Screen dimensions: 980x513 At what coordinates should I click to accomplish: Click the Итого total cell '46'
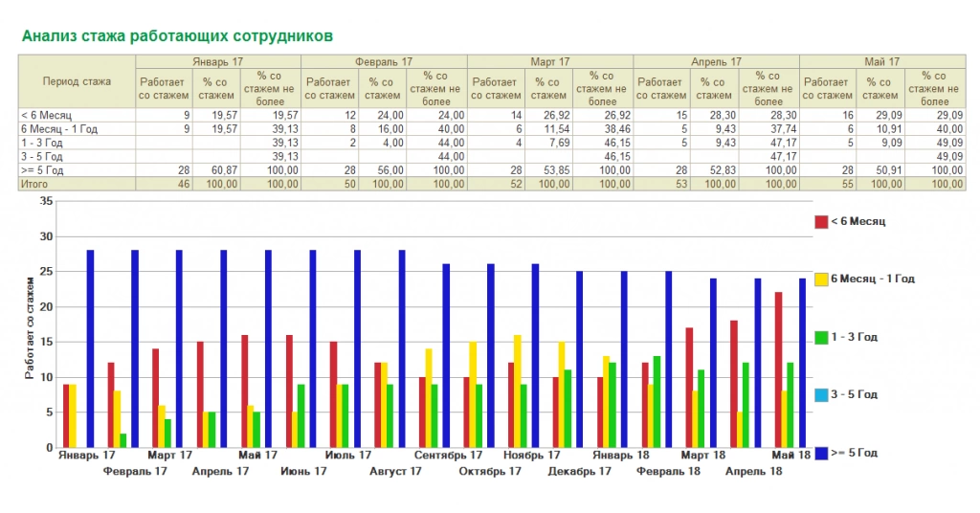[164, 184]
